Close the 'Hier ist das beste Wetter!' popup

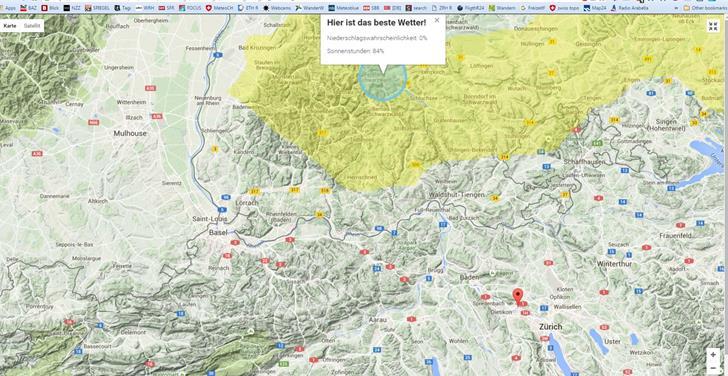tap(436, 20)
